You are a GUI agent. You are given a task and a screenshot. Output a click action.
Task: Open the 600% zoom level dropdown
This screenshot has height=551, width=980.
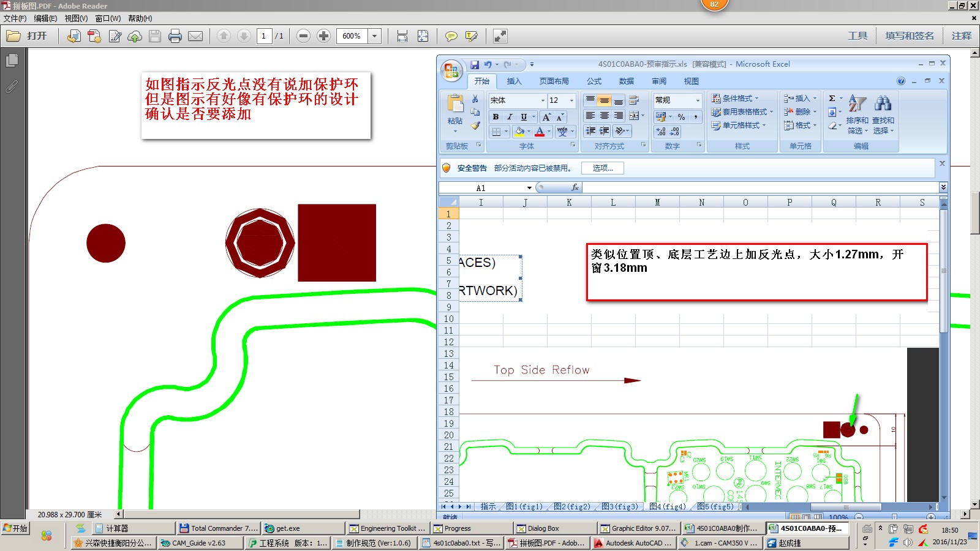click(374, 36)
